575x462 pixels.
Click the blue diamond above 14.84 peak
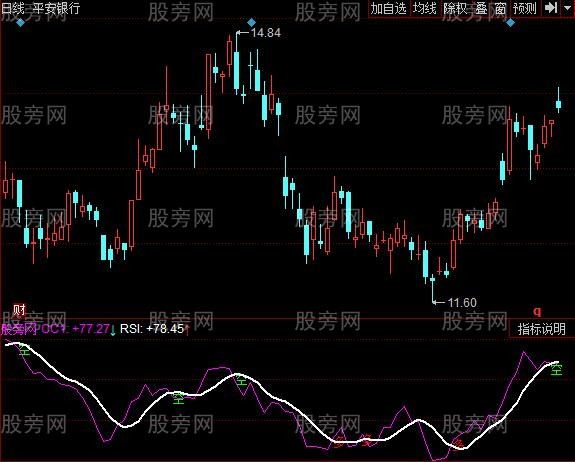251,23
